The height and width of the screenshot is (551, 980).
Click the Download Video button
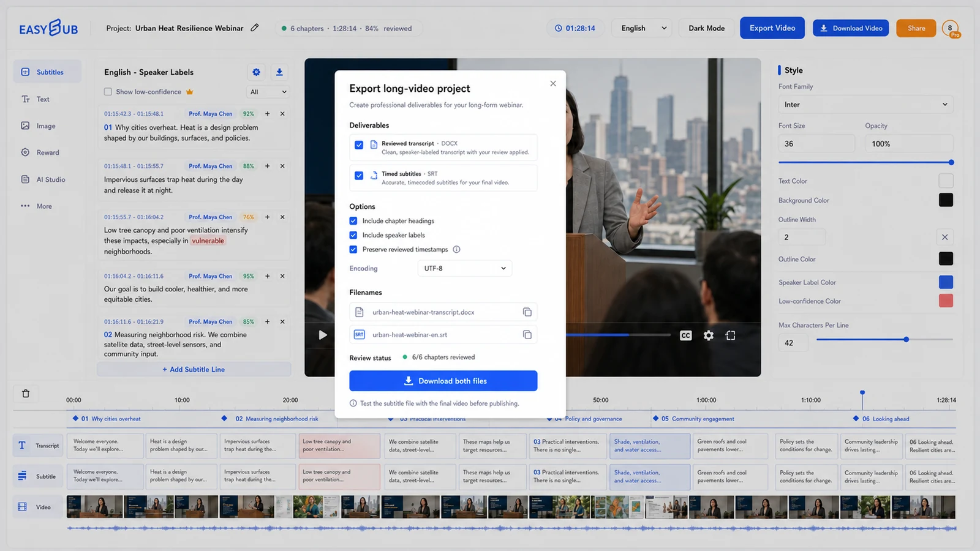[851, 28]
